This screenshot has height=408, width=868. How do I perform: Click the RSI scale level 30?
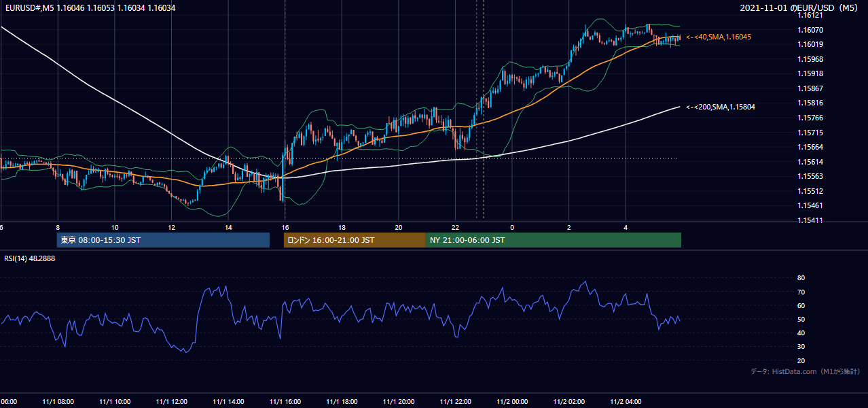point(801,347)
